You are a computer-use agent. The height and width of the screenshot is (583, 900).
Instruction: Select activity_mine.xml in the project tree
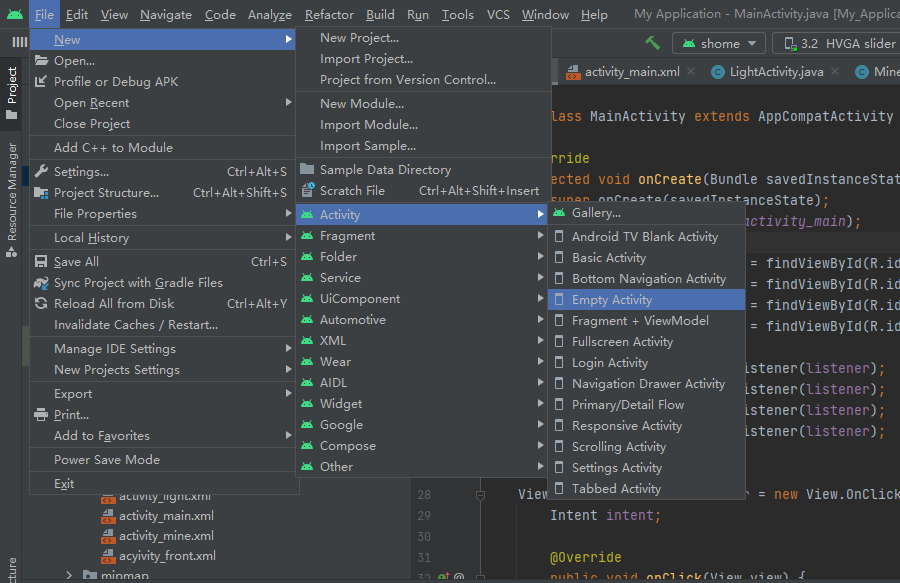coord(166,535)
